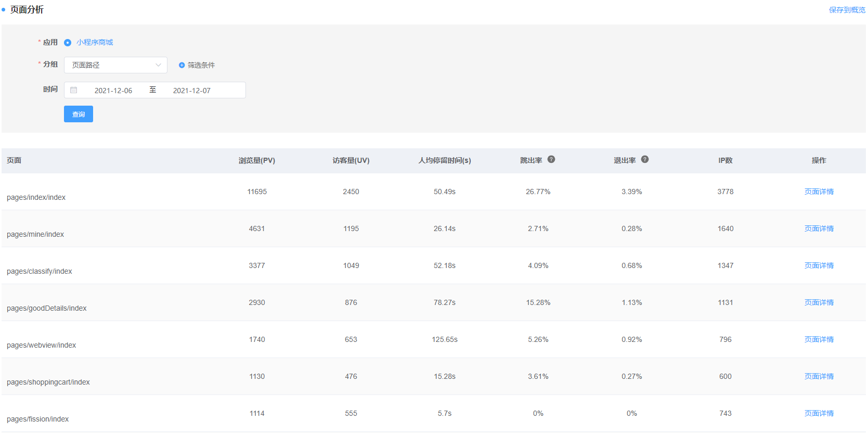The image size is (868, 433).
Task: Click the 跳出率 column header text
Action: 531,160
